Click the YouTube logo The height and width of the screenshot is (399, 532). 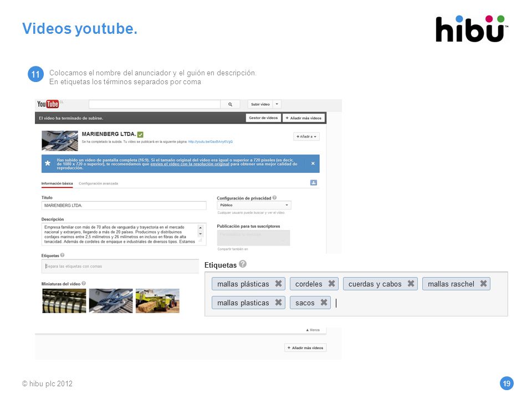pos(48,104)
